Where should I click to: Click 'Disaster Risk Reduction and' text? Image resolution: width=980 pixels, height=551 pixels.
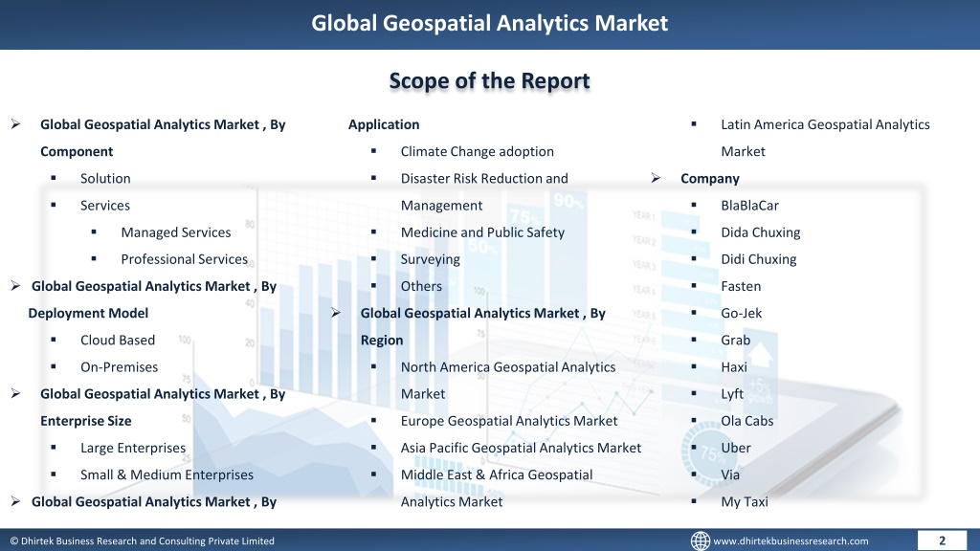click(484, 179)
